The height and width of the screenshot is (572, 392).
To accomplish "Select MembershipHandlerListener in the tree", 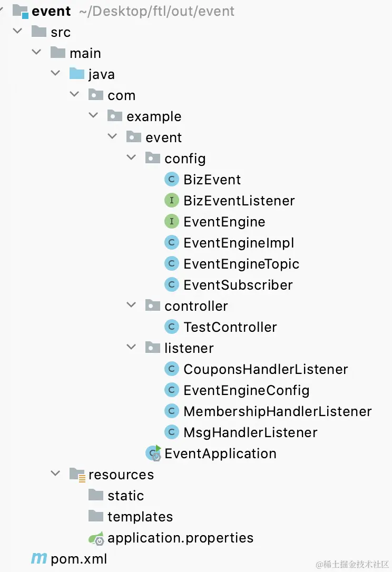I will click(277, 411).
